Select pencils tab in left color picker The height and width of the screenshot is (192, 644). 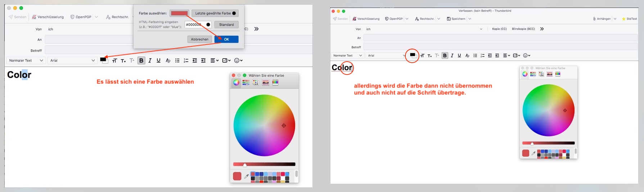point(275,82)
